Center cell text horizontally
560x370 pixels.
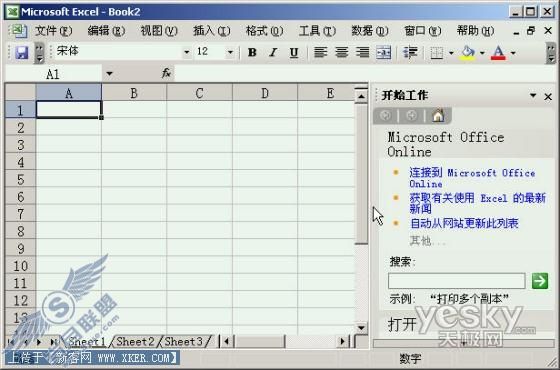point(341,52)
